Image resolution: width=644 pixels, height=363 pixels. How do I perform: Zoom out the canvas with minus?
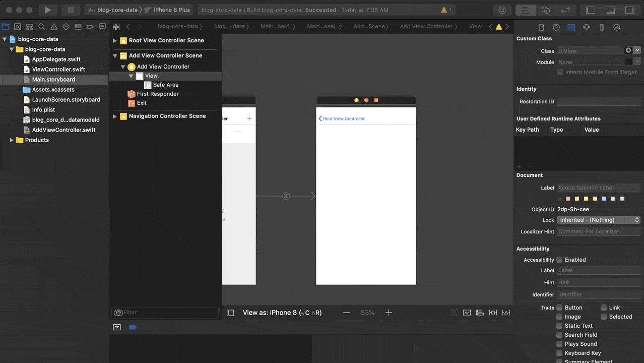pyautogui.click(x=346, y=313)
